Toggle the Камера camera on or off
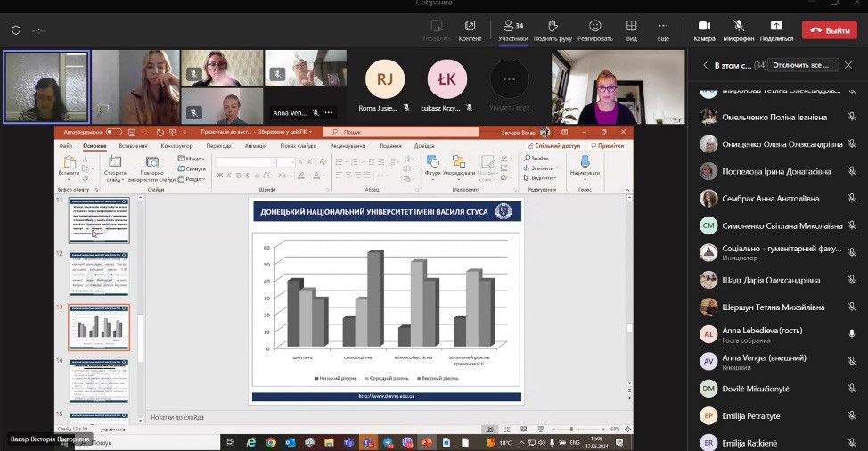Screen dimensions: 868x451 [x=704, y=26]
